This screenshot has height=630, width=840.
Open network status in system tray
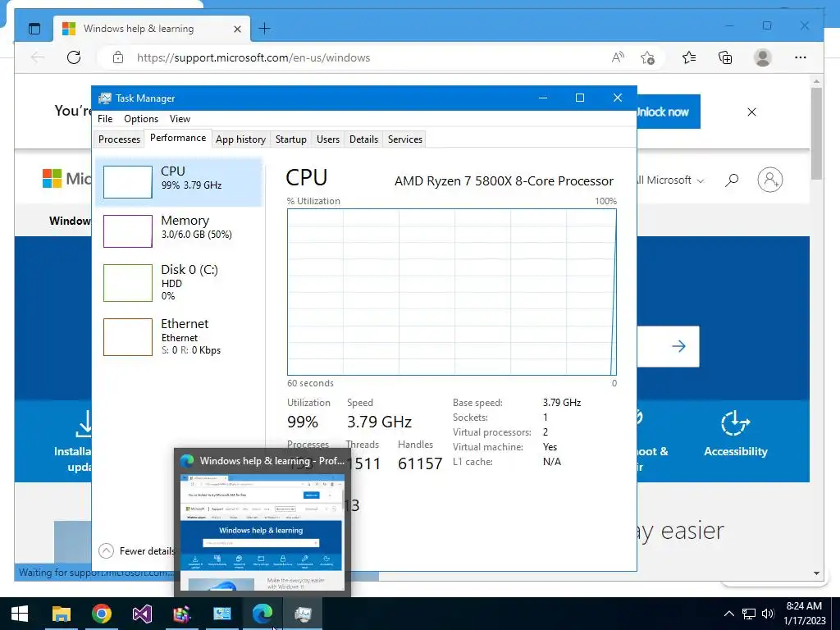[x=749, y=614]
